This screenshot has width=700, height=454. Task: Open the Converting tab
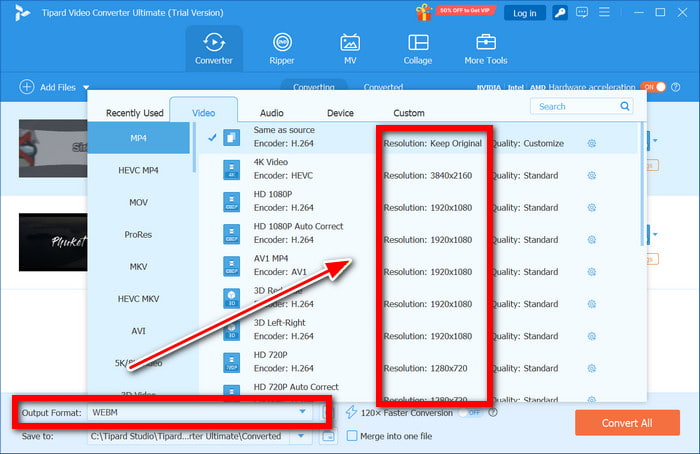click(x=313, y=86)
